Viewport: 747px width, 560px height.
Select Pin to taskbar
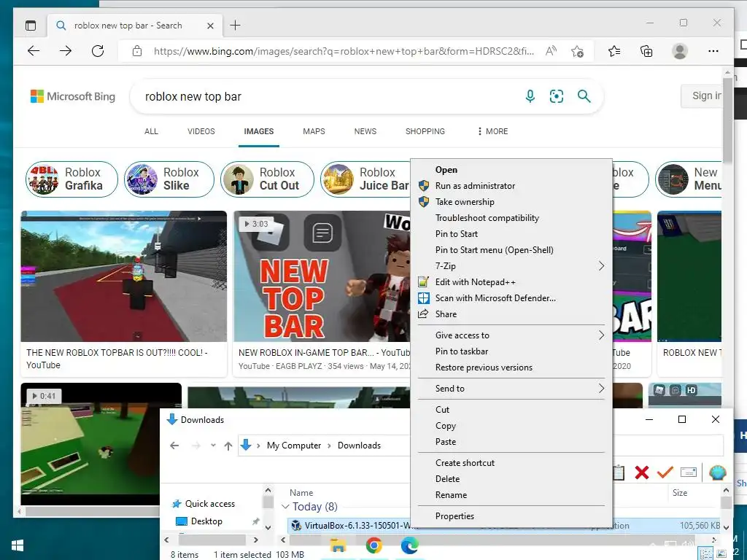click(511, 351)
